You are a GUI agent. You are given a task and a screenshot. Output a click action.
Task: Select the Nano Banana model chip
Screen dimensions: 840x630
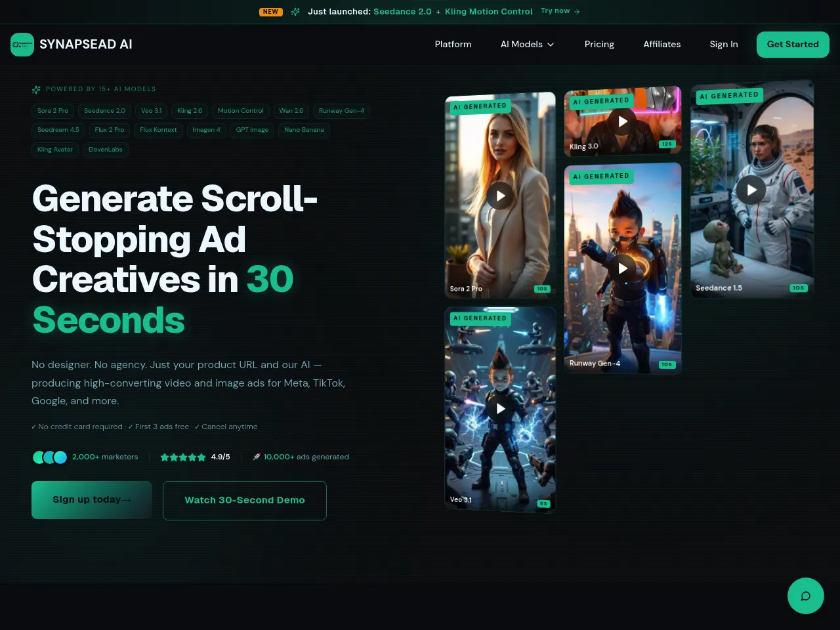(304, 130)
